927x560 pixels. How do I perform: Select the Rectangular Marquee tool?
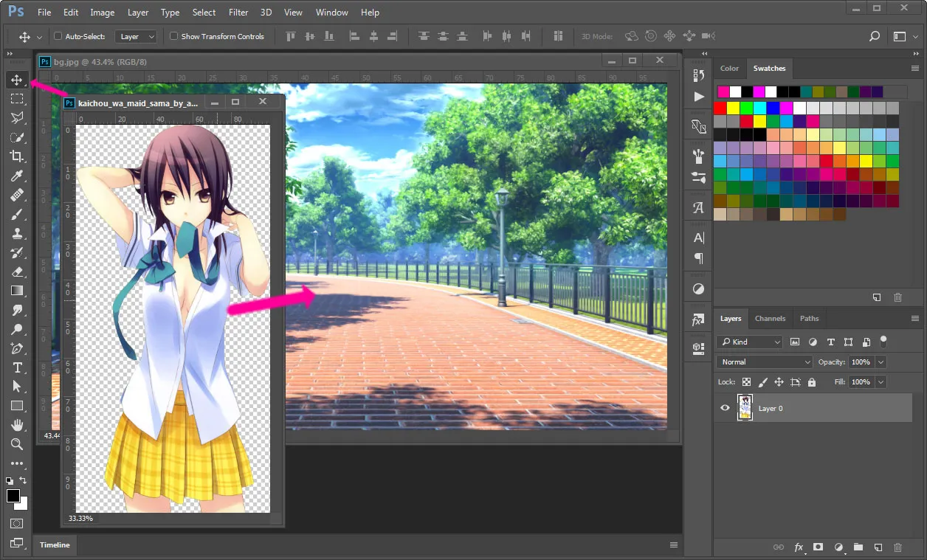coord(17,99)
